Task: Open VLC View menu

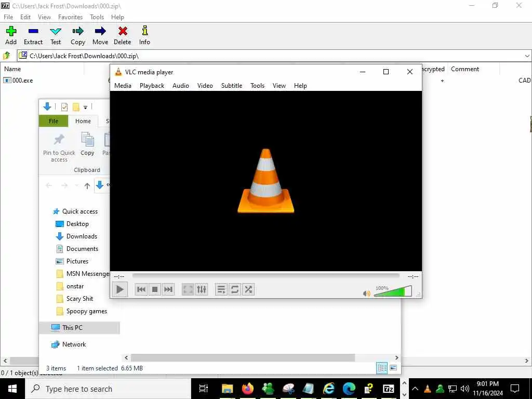Action: point(279,86)
